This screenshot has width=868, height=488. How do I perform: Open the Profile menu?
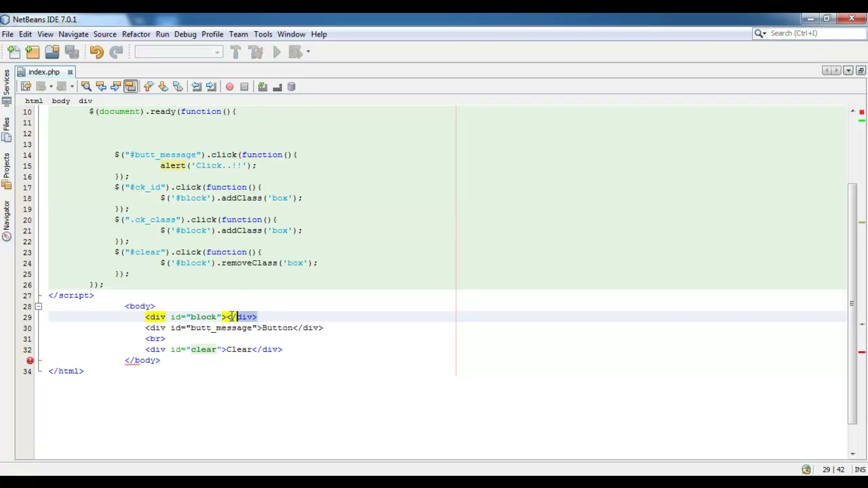[x=212, y=34]
